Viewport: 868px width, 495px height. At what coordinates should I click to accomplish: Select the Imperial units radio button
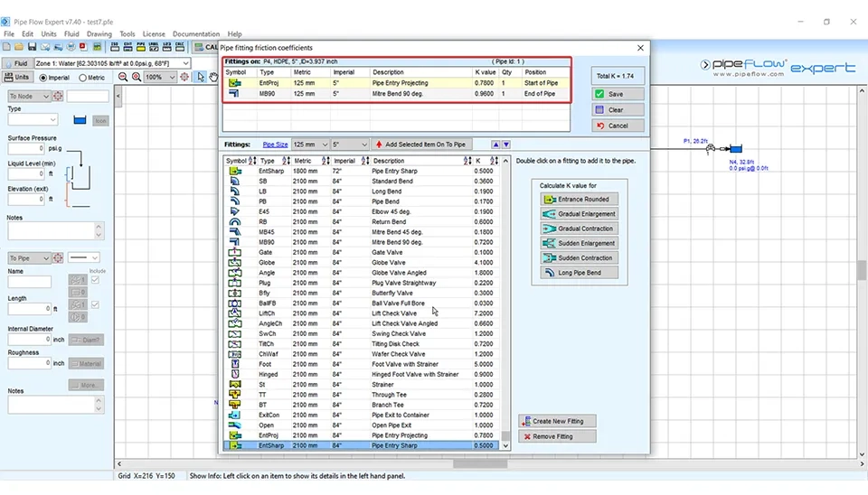point(42,78)
